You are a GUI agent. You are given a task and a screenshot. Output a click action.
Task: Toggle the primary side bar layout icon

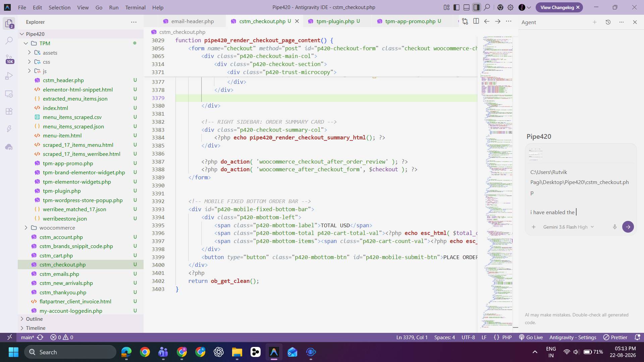click(x=456, y=7)
